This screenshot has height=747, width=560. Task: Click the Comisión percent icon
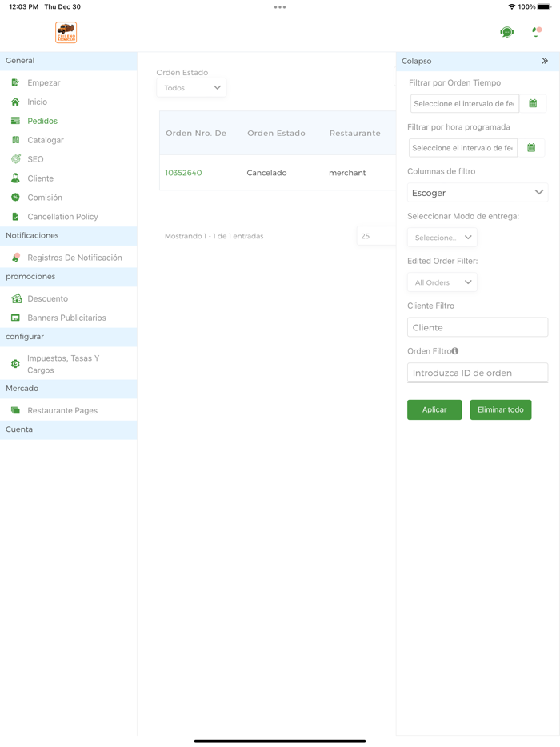click(16, 198)
